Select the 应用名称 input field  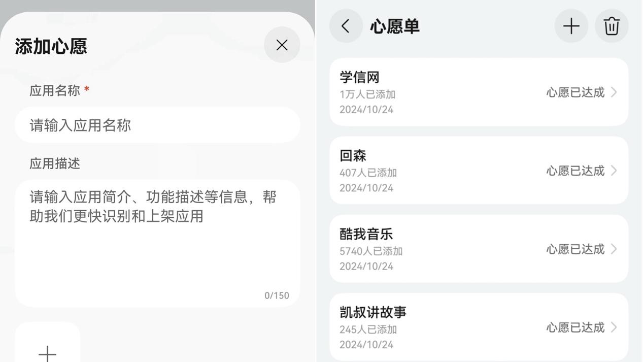coord(157,124)
